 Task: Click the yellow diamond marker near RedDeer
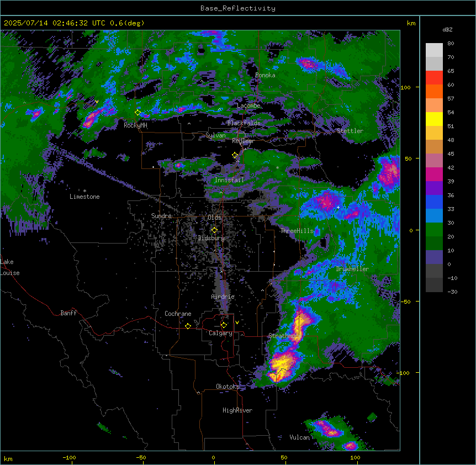tap(235, 155)
